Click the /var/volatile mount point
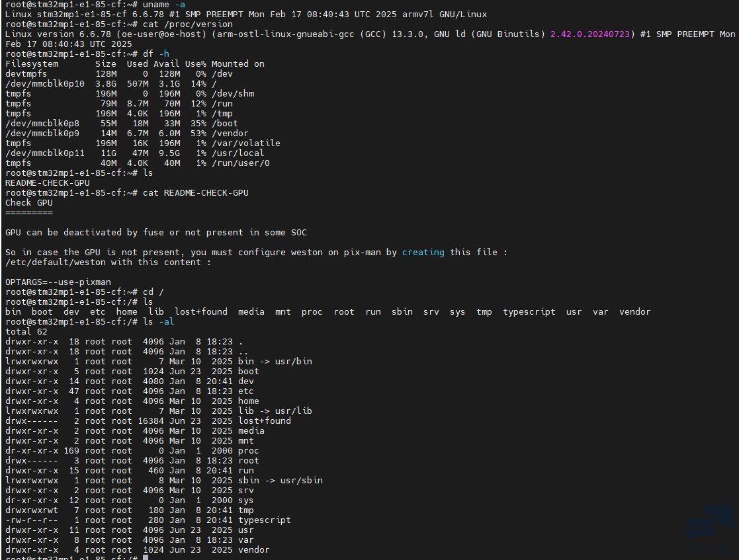 coord(246,143)
